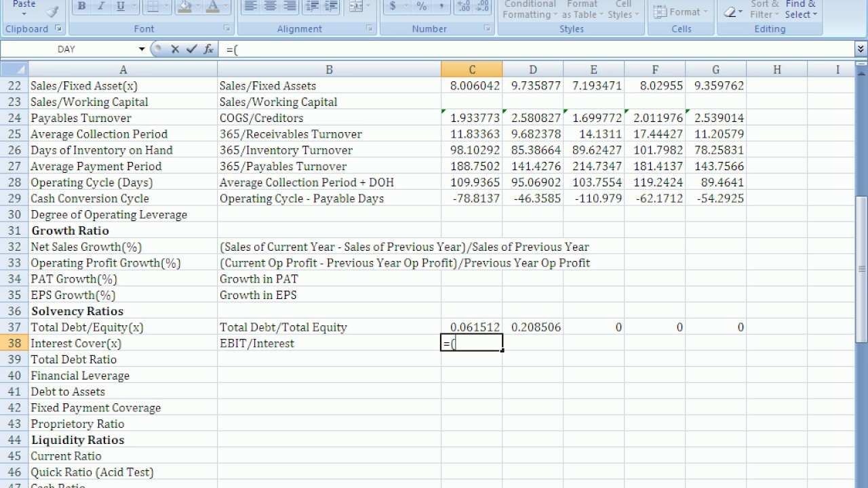Click cell A37 Total Debt/Equity(x)
Screen dimensions: 868x488
point(123,327)
